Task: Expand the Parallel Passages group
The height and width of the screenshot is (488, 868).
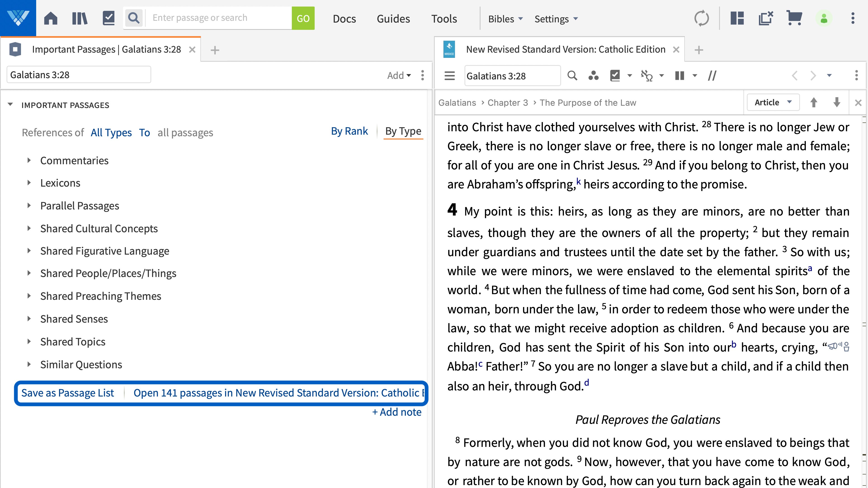Action: point(29,206)
